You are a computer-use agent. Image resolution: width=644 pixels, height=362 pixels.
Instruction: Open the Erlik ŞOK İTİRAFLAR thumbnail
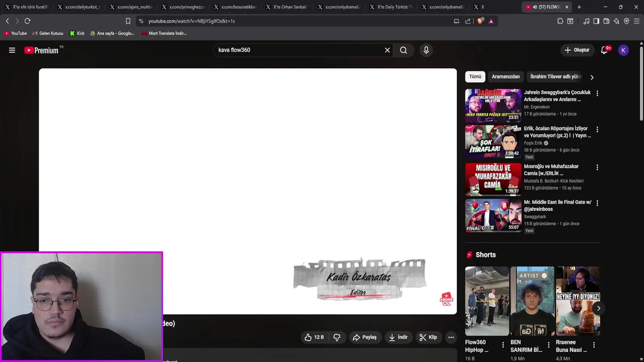(493, 141)
